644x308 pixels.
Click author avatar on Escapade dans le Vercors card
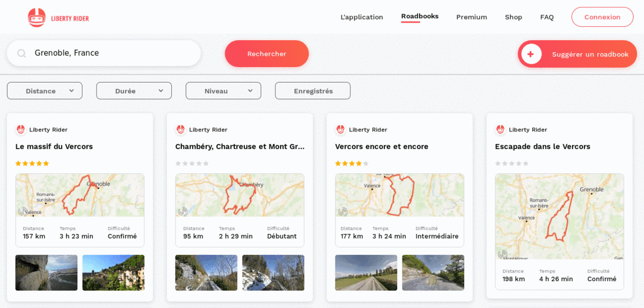(500, 129)
